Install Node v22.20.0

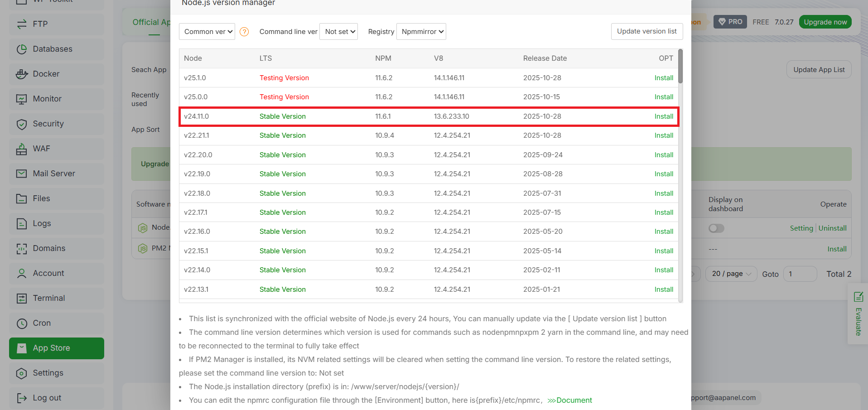point(664,155)
